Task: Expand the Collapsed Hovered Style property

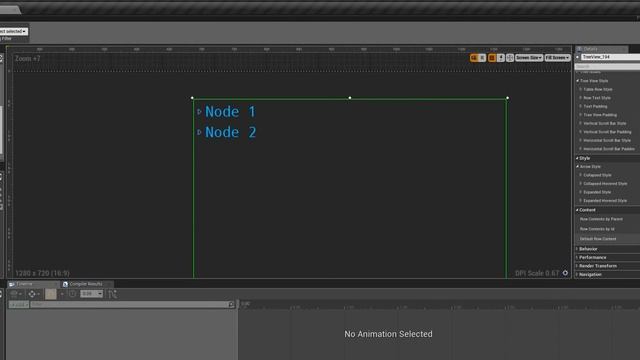Action: coord(580,184)
